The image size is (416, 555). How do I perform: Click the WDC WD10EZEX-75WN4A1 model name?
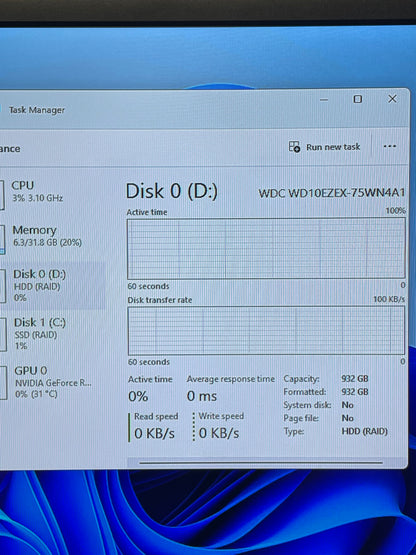pos(332,193)
